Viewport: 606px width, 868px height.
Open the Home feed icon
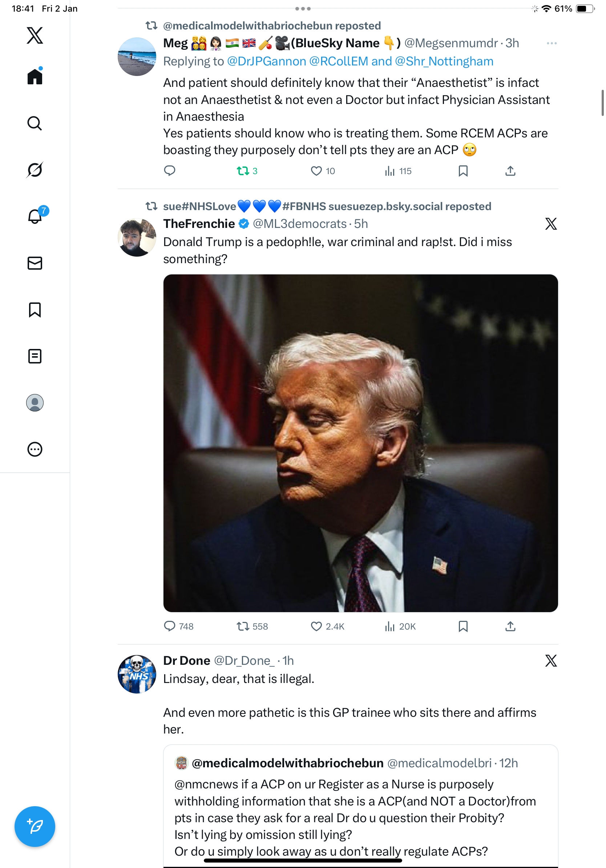tap(35, 77)
